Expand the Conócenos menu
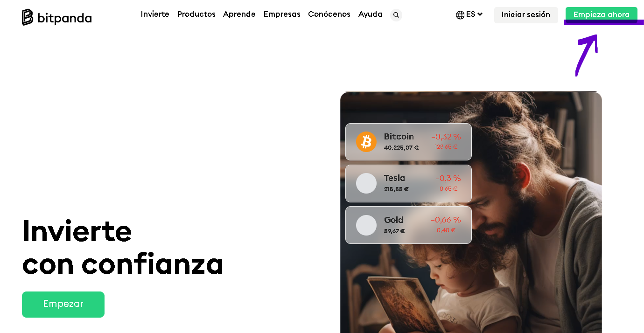The height and width of the screenshot is (333, 644). coord(329,14)
